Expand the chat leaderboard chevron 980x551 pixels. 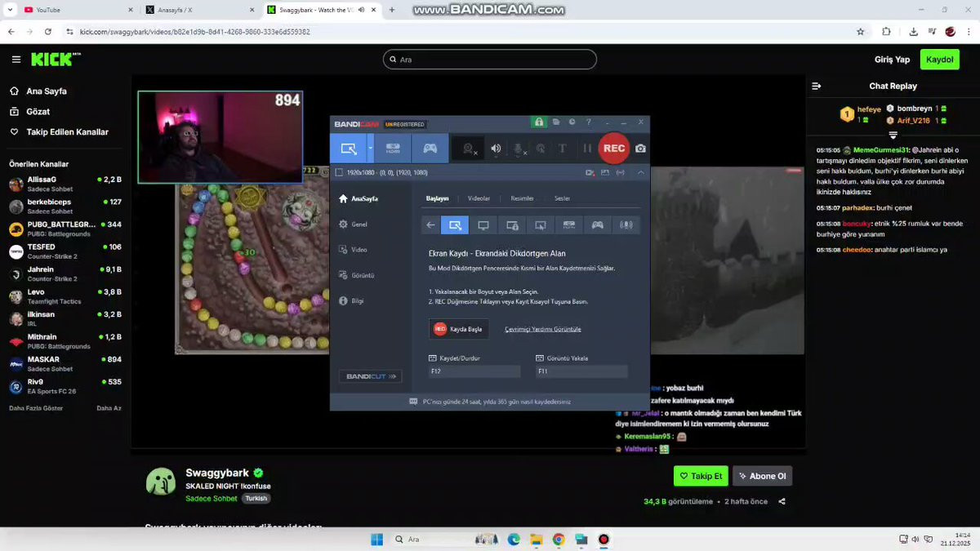[893, 135]
